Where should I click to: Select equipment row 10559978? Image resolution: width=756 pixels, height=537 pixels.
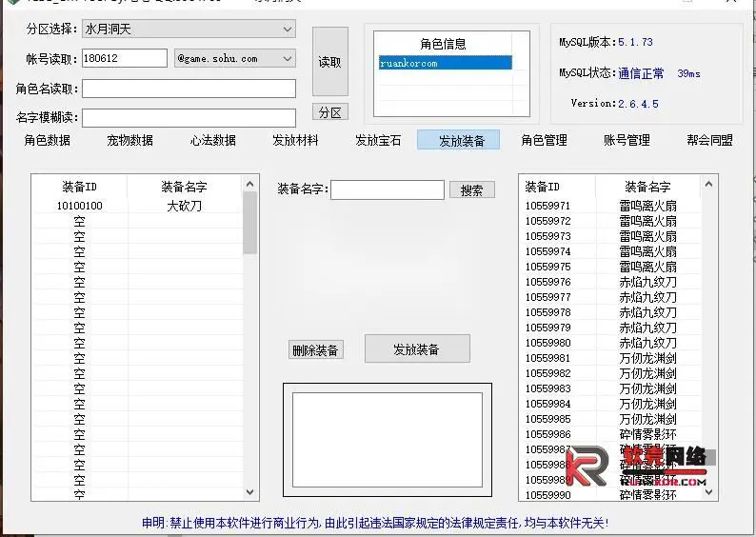[611, 312]
